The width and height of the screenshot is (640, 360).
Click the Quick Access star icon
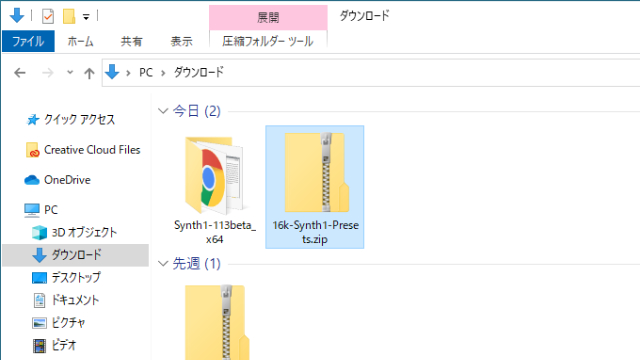[x=32, y=120]
